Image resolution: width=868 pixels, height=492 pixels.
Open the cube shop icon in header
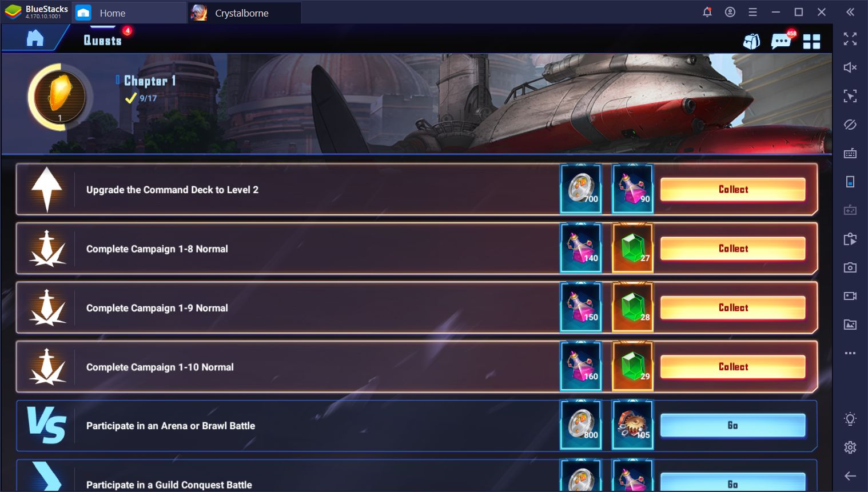coord(751,41)
